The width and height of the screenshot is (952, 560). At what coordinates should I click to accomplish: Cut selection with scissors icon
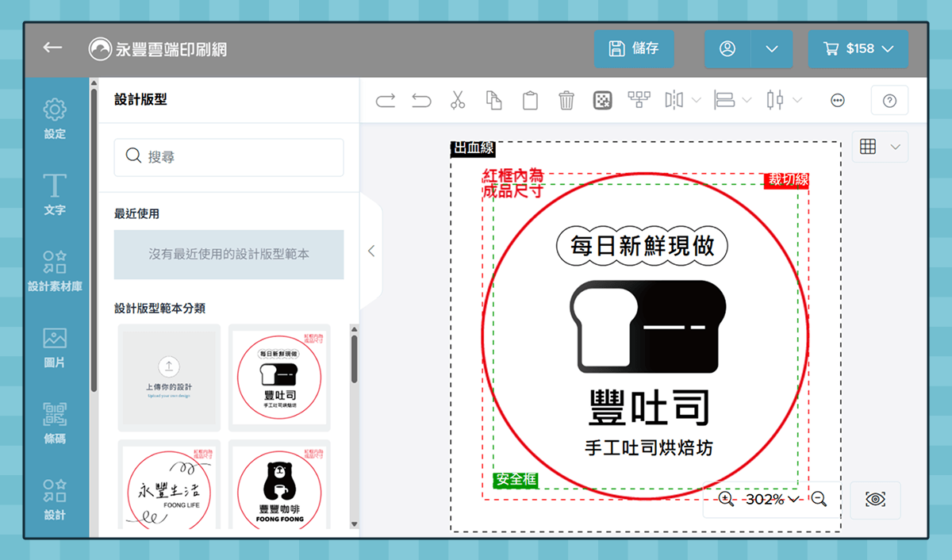pyautogui.click(x=458, y=101)
